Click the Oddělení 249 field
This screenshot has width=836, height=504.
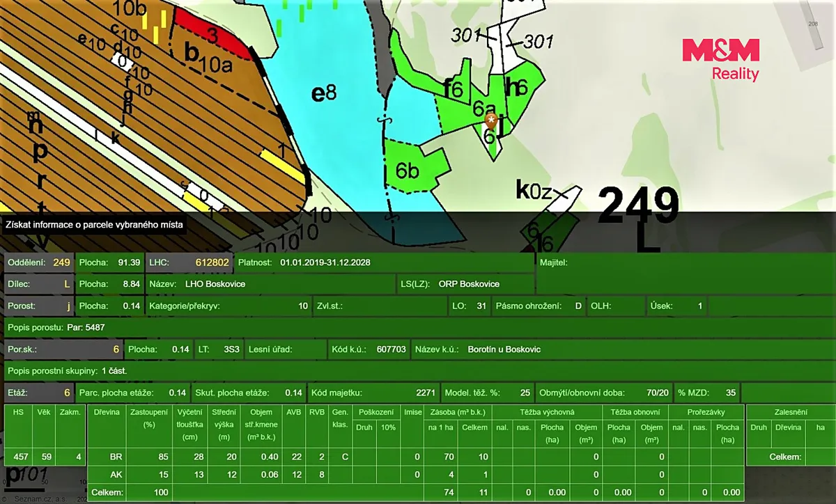pos(38,262)
